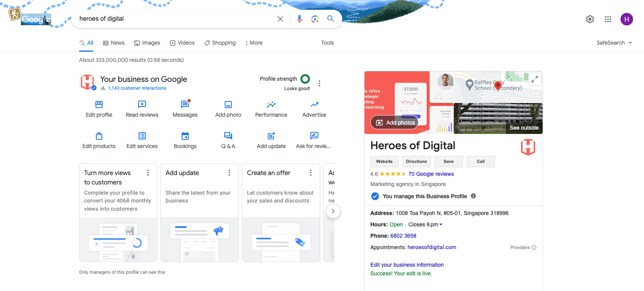The width and height of the screenshot is (644, 291).
Task: Select the Add photo icon
Action: click(228, 105)
